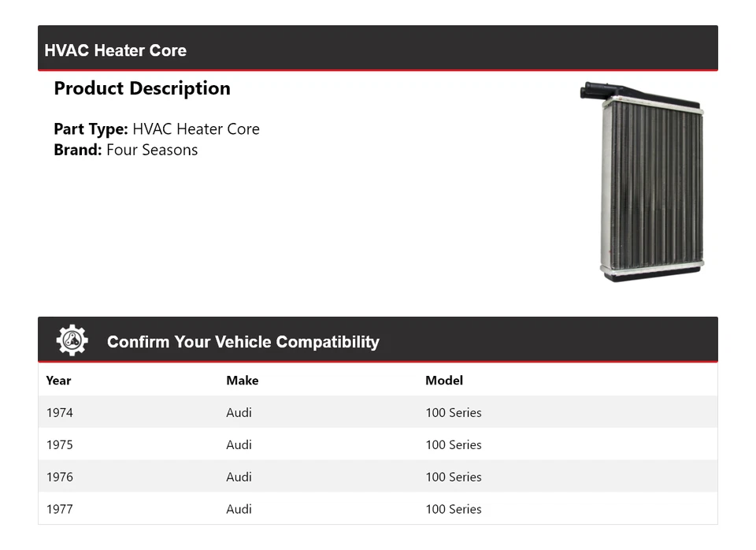Select the 1977 year cell
This screenshot has width=756, height=550.
pos(59,510)
